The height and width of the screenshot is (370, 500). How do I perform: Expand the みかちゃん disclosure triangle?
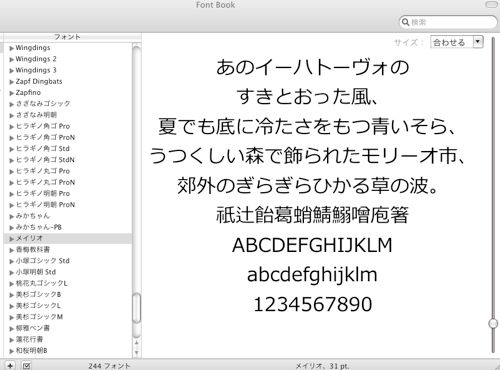pos(11,216)
